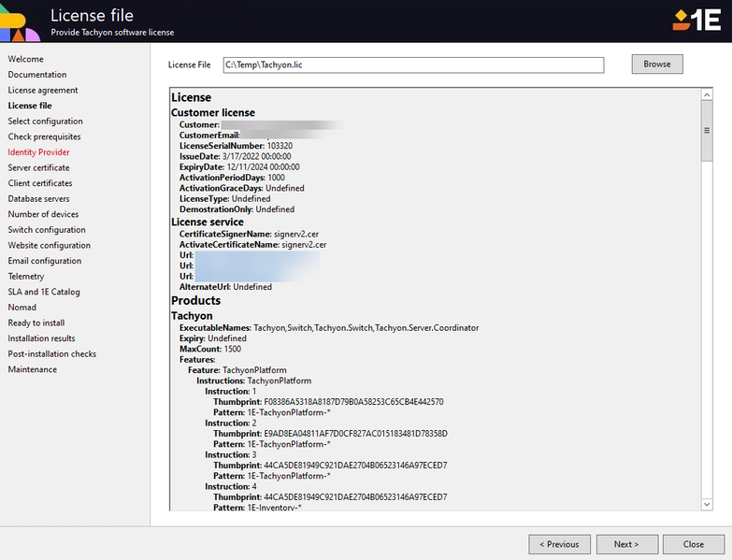Select Nomad in the sidebar
This screenshot has width=732, height=560.
point(22,308)
